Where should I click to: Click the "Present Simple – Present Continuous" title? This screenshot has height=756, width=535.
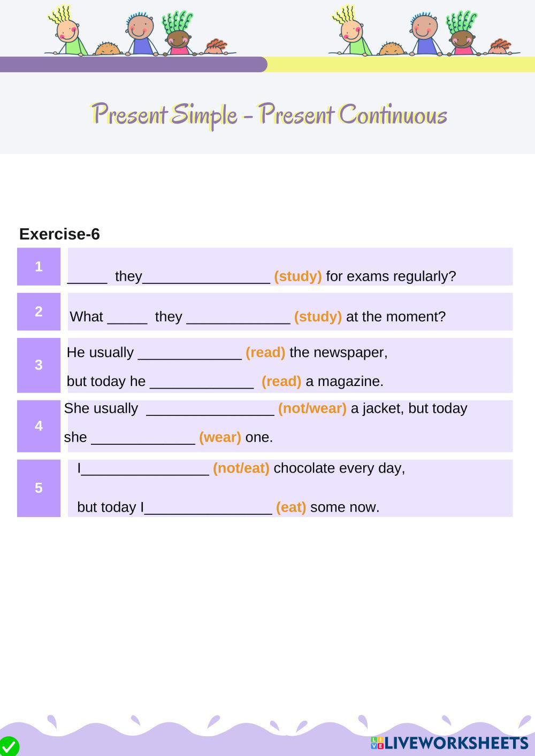point(269,114)
